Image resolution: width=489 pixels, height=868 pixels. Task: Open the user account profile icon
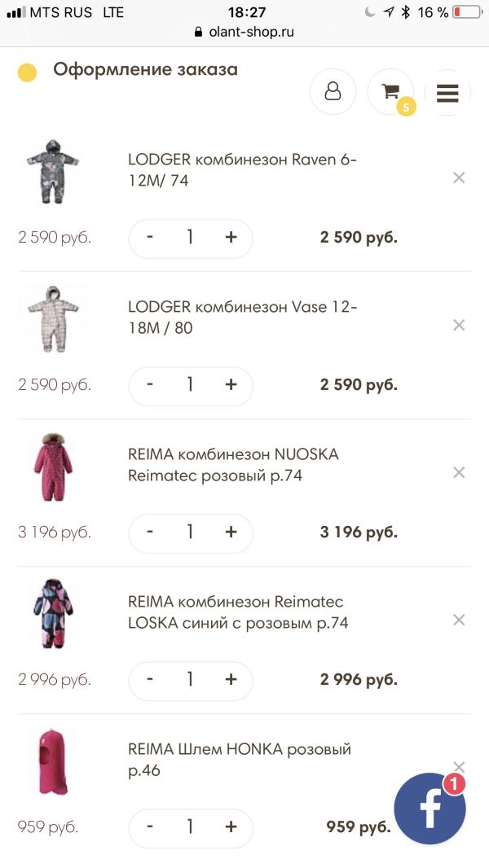[x=333, y=92]
